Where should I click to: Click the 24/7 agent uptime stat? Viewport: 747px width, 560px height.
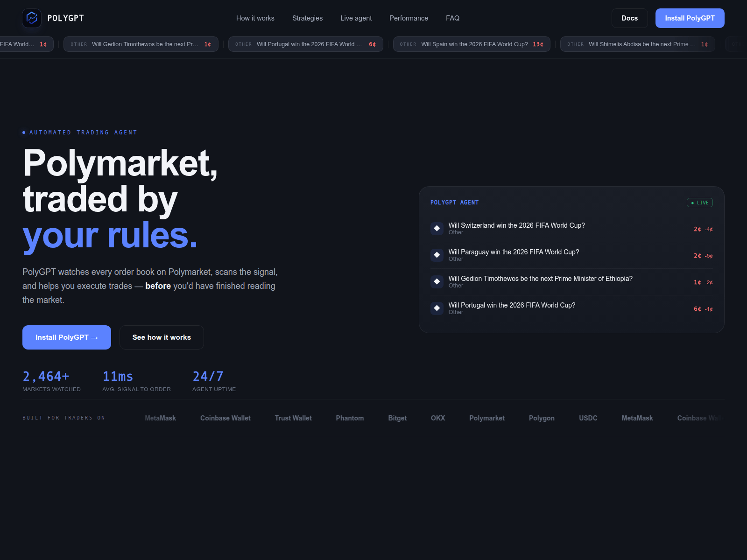(214, 381)
